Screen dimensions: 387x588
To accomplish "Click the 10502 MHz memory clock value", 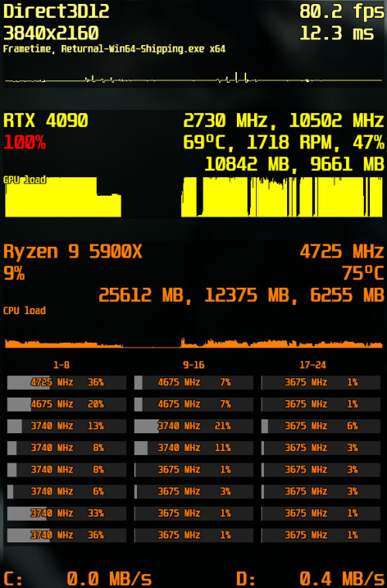I will tap(337, 121).
